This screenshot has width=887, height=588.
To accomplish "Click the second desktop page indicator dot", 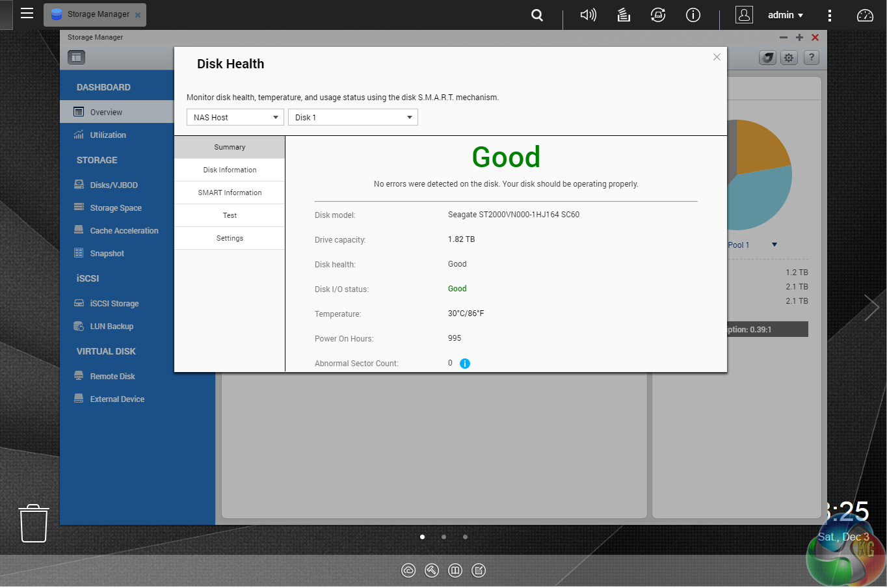I will (443, 537).
